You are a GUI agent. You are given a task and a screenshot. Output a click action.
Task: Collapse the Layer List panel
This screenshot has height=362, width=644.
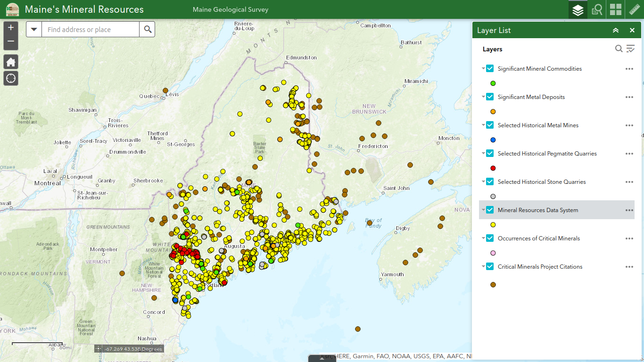[616, 30]
